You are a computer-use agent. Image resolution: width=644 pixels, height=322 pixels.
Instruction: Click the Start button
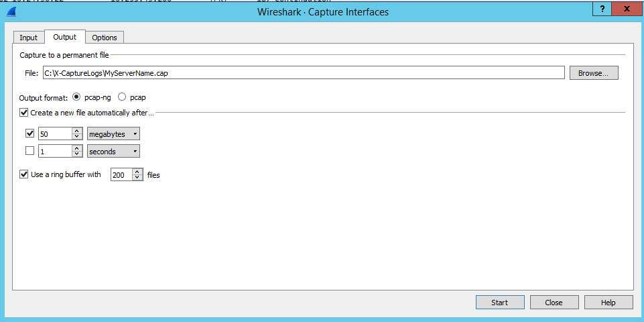coord(500,303)
